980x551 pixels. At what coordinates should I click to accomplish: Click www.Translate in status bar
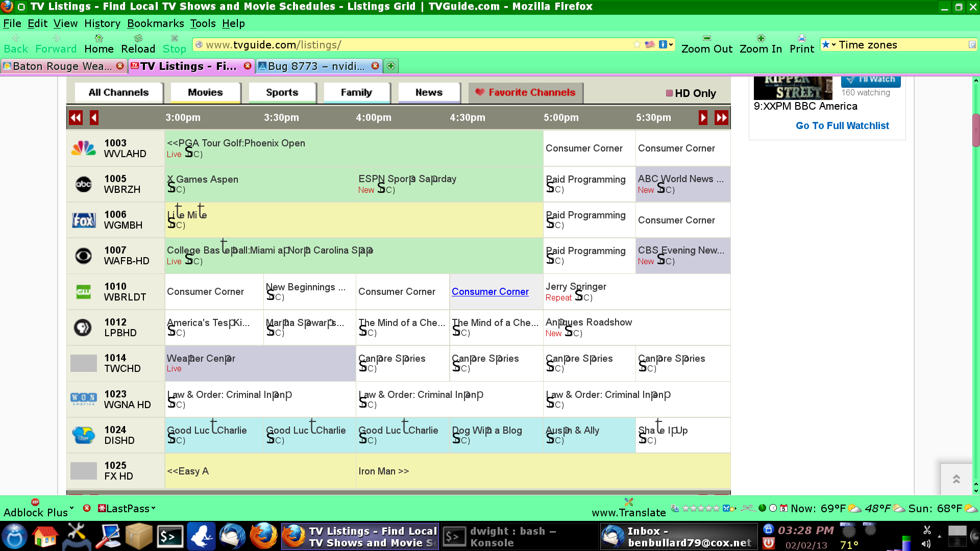pos(628,512)
